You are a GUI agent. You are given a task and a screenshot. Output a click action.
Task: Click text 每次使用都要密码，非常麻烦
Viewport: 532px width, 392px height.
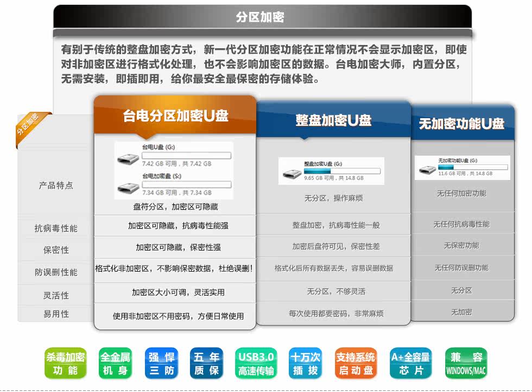(x=336, y=313)
